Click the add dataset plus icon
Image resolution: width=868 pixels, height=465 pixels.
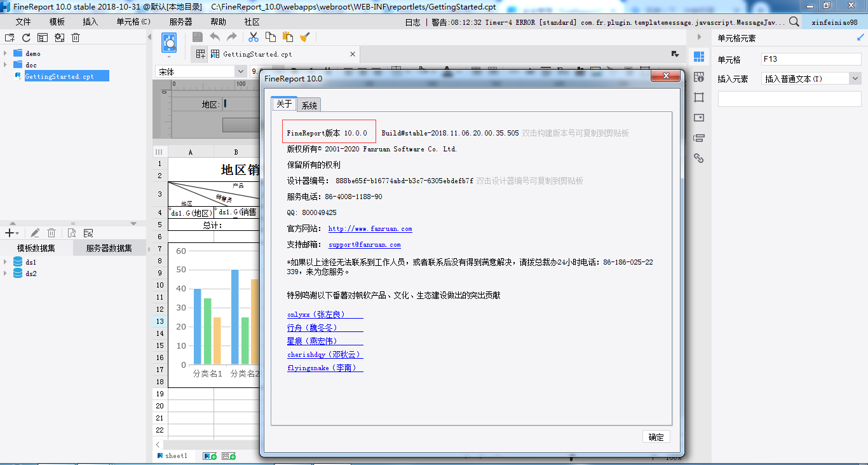pyautogui.click(x=8, y=233)
